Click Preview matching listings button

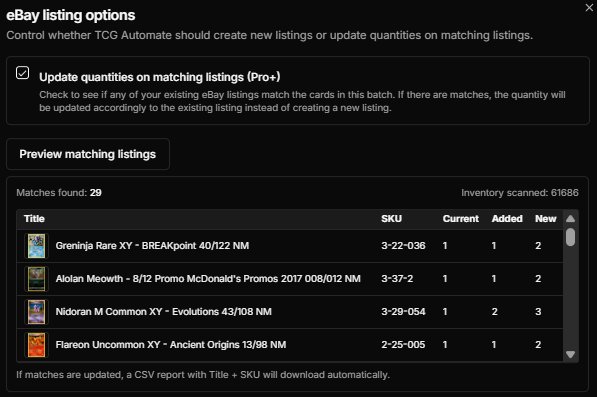[88, 154]
